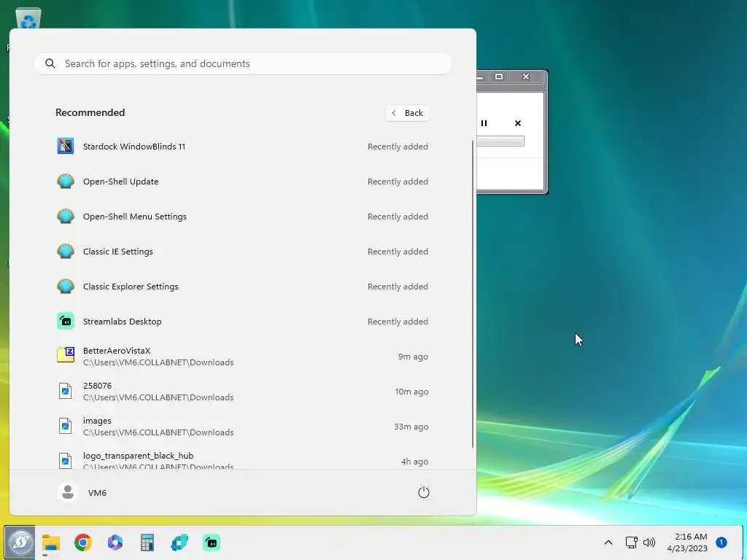Click the search magnifier icon
The height and width of the screenshot is (560, 747).
(x=50, y=63)
